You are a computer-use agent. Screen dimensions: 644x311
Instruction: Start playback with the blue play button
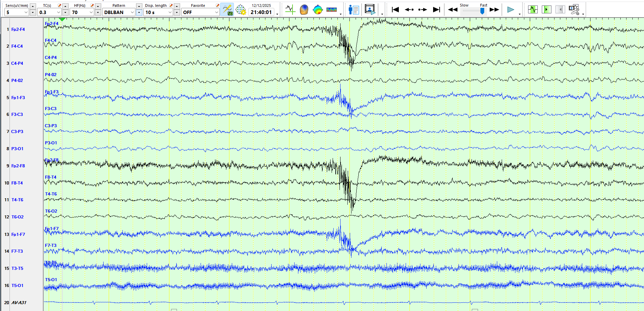[511, 10]
